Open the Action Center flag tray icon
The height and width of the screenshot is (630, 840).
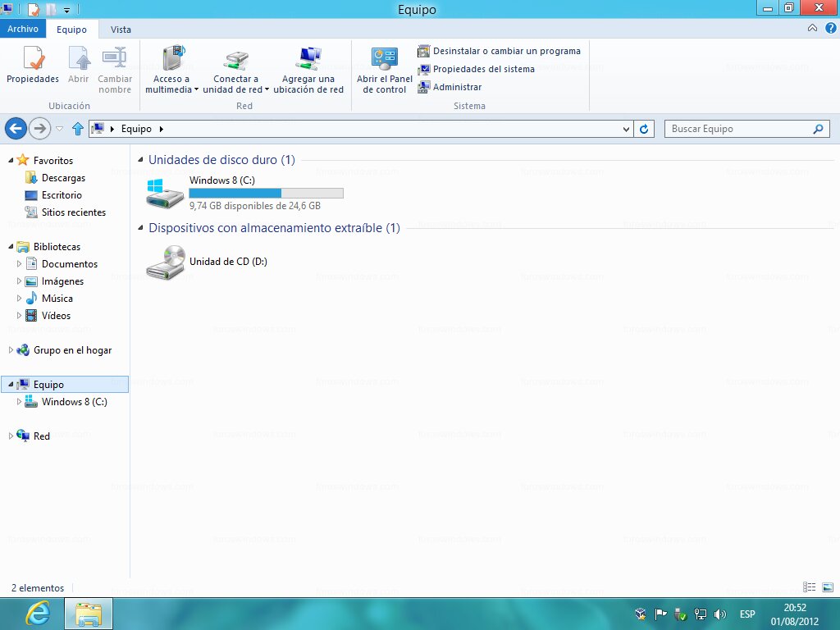click(660, 614)
